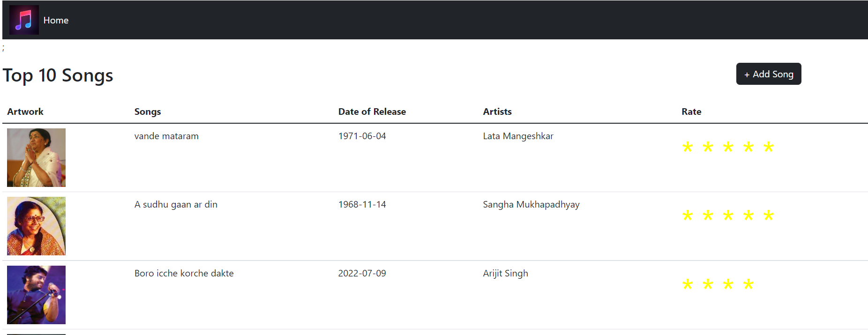The width and height of the screenshot is (868, 335).
Task: Click the fifth star for vande mataram
Action: coord(769,147)
